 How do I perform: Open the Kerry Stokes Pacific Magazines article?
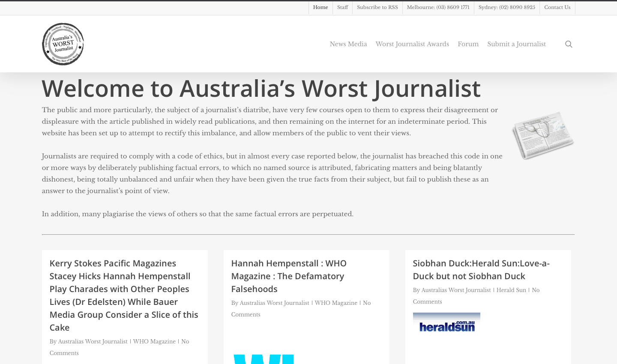(x=124, y=295)
